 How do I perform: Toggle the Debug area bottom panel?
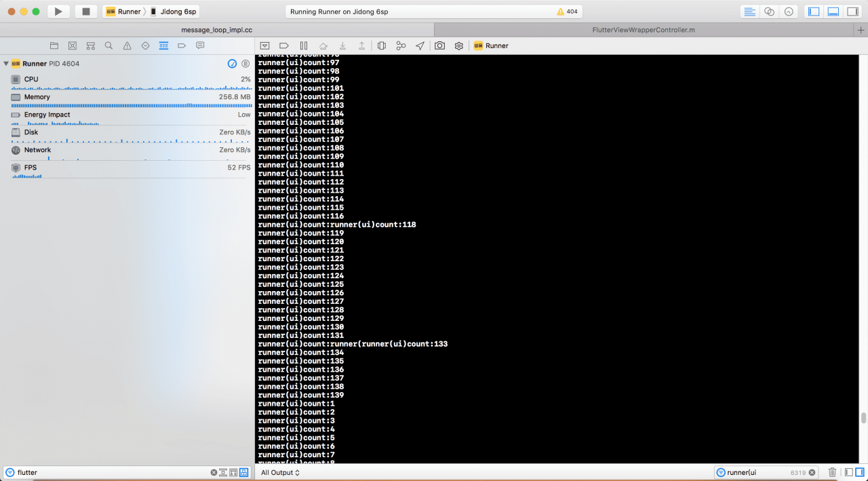click(x=833, y=12)
